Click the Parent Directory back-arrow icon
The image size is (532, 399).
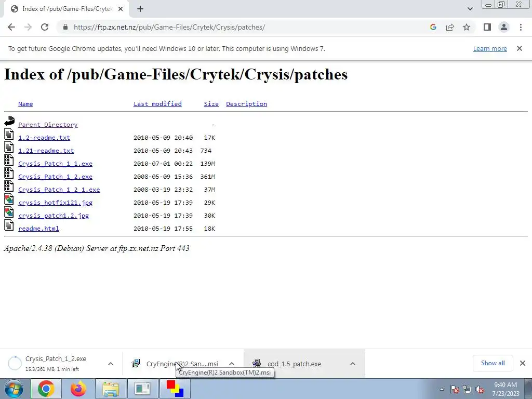9,121
